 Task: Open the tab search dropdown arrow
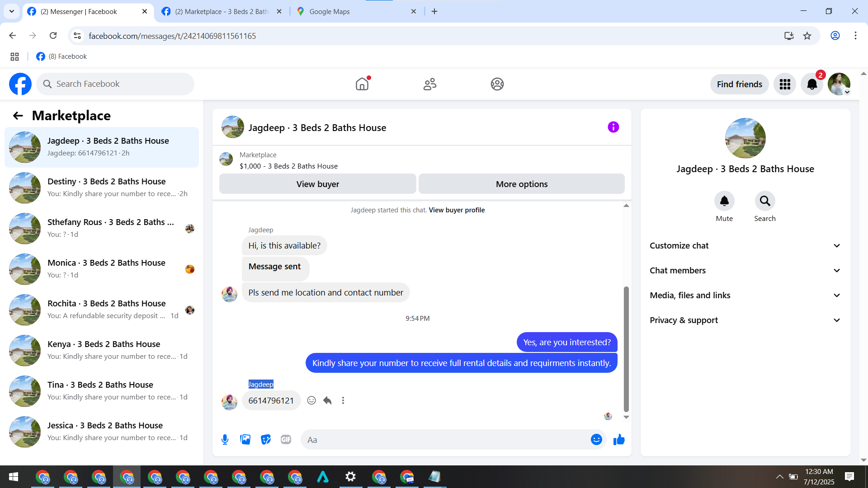pos(12,11)
